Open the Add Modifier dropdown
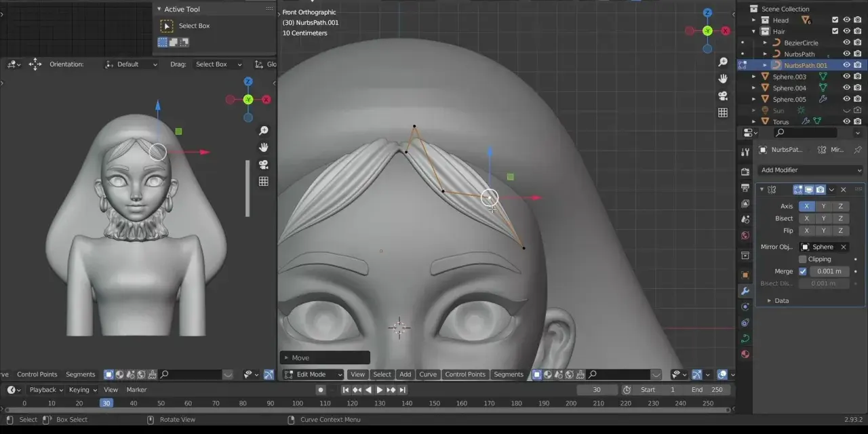868x434 pixels. (x=811, y=170)
